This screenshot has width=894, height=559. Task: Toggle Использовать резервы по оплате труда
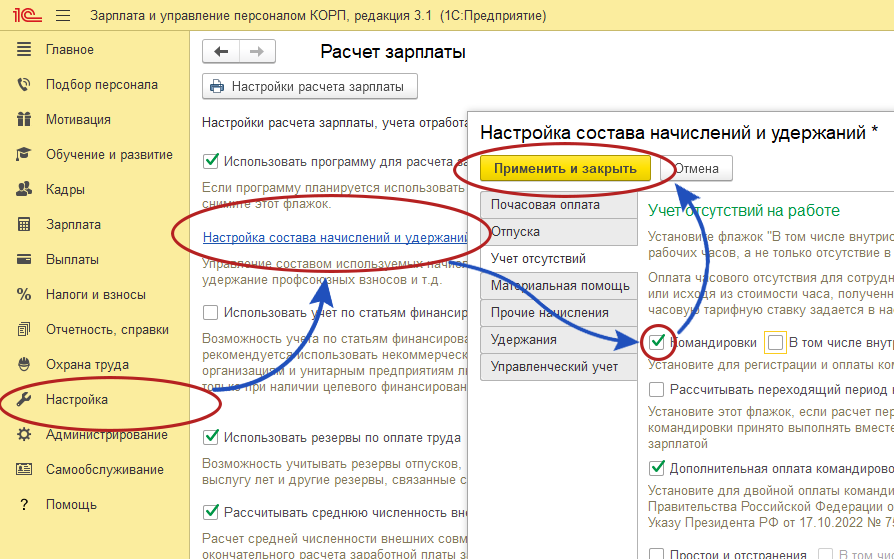[211, 438]
